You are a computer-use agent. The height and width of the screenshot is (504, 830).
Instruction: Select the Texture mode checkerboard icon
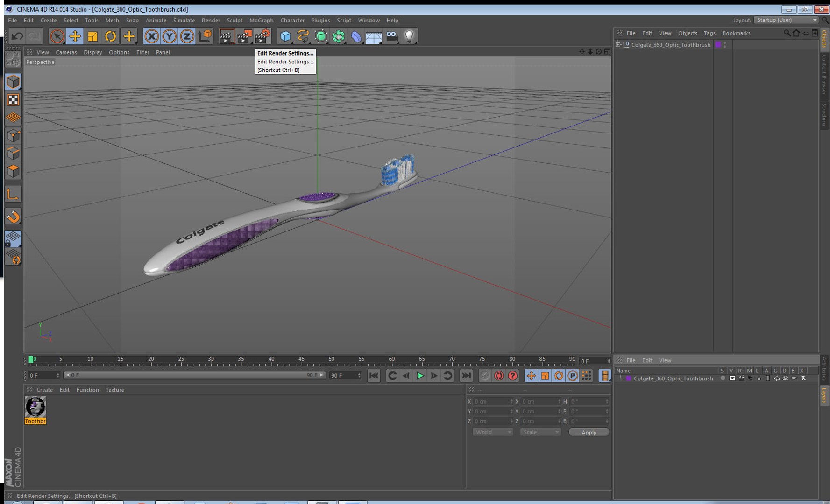pyautogui.click(x=13, y=100)
